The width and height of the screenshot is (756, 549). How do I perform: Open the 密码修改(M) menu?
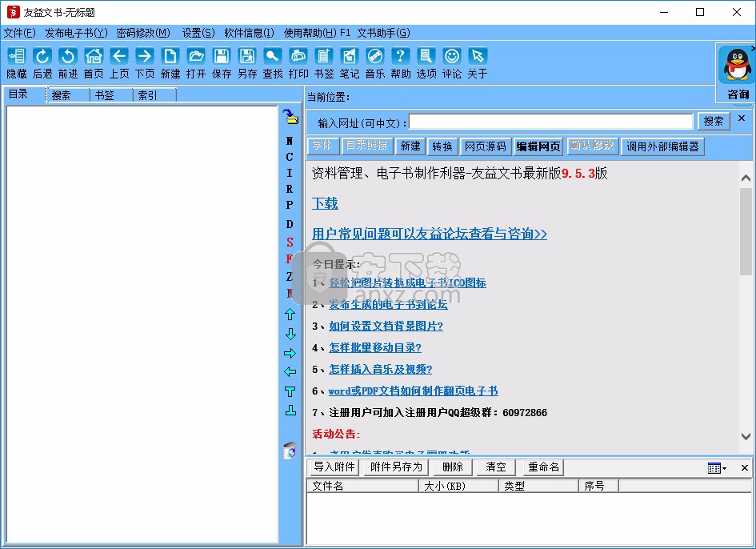point(143,33)
